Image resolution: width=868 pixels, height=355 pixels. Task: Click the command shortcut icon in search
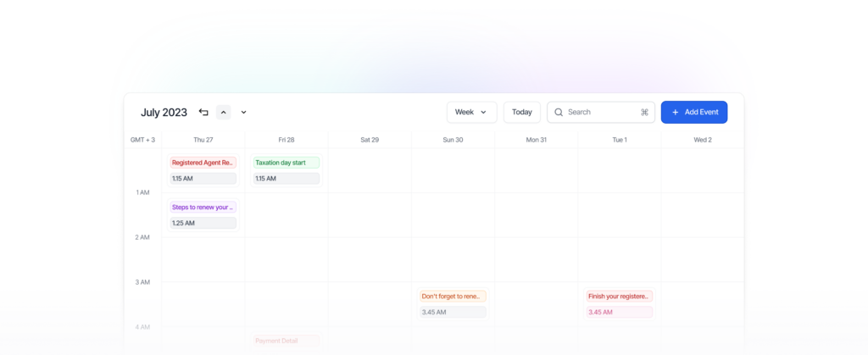644,112
